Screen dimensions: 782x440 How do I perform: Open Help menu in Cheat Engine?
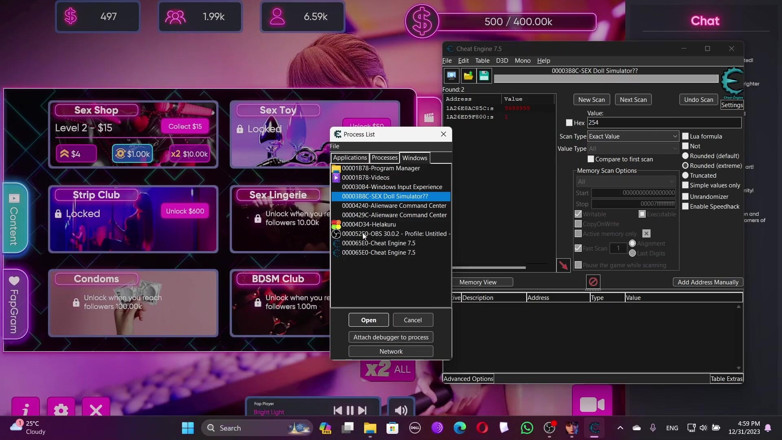(x=543, y=60)
